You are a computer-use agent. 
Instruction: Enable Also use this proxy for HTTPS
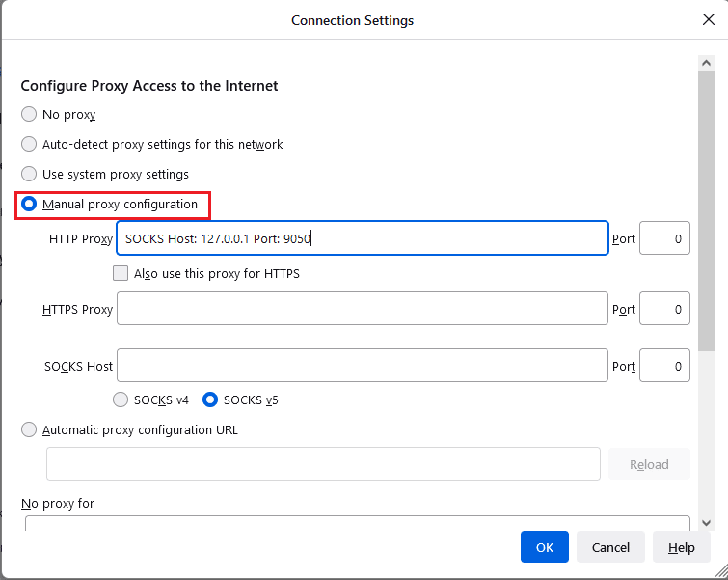[121, 273]
